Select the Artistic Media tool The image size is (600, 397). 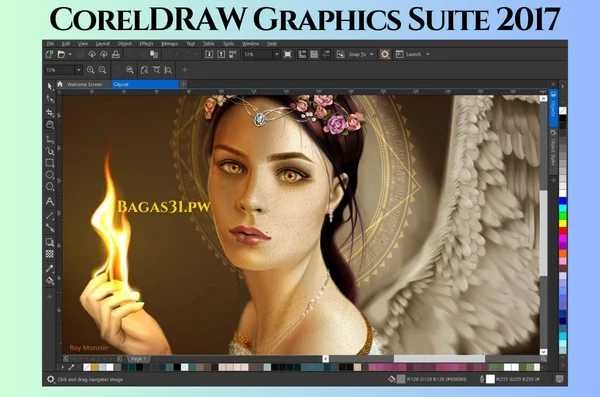click(49, 151)
